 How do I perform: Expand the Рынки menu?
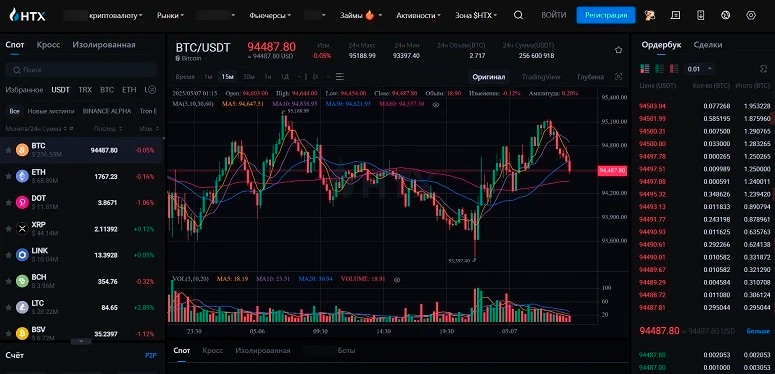point(170,15)
